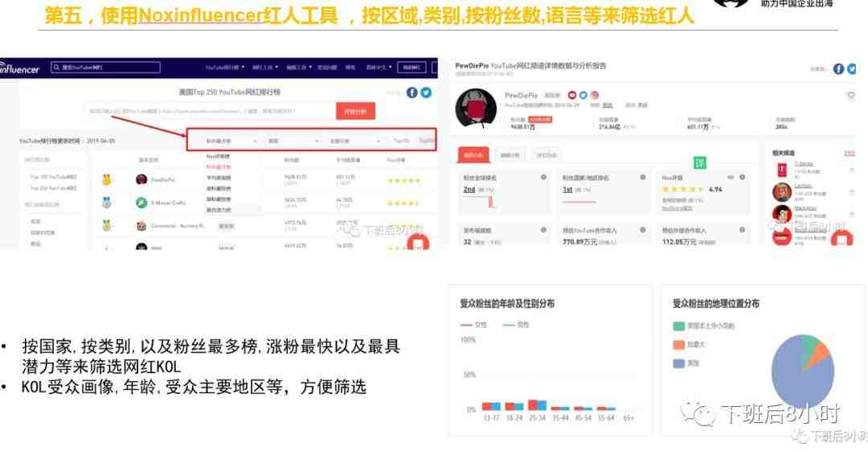Click the Facebook share icon on the PewDiePie report
868x452 pixels.
pos(838,68)
